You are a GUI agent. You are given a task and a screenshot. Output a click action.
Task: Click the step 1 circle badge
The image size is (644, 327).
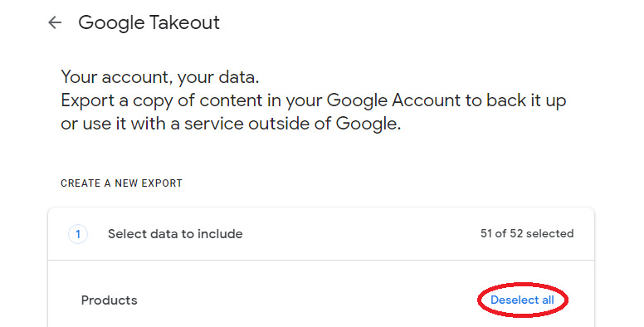pos(78,234)
